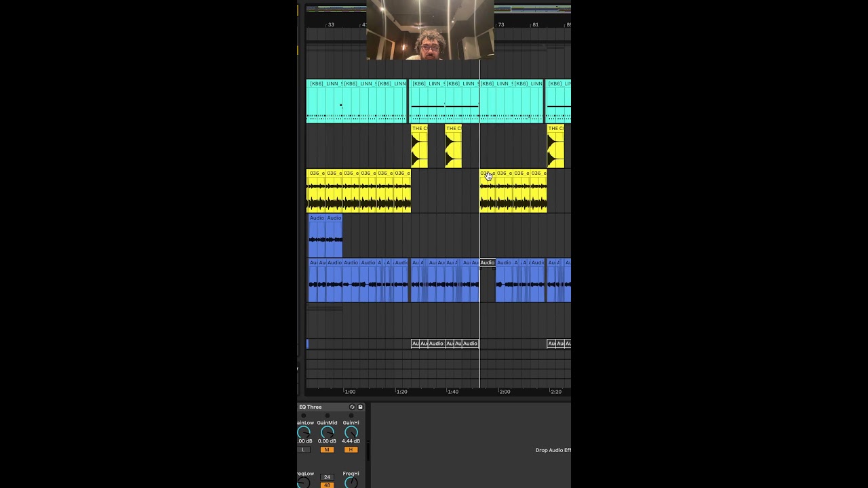Click bar 81 on the beat ruler
The width and height of the screenshot is (868, 488).
[535, 24]
